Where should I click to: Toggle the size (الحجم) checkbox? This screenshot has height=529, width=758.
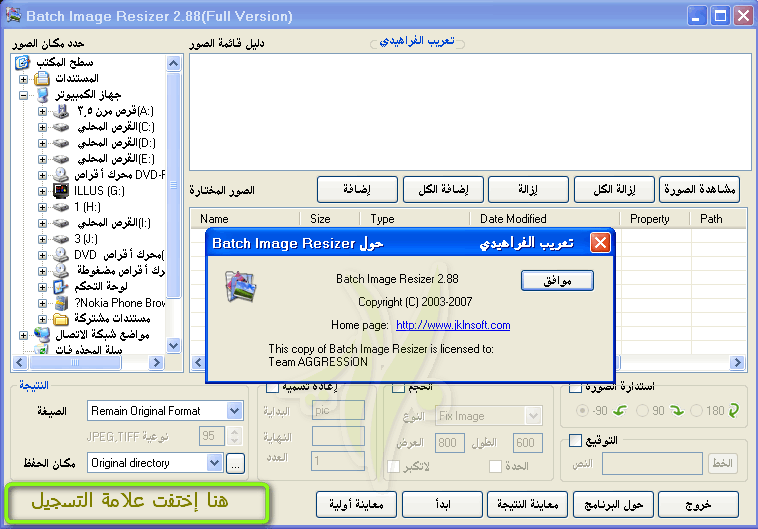(398, 388)
